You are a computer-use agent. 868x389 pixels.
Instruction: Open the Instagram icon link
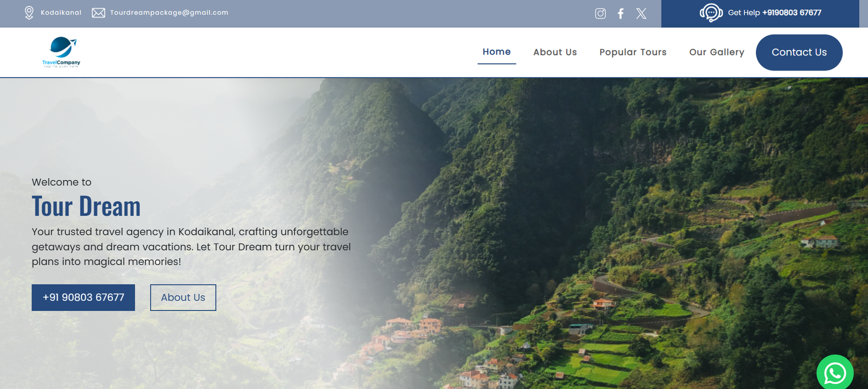tap(600, 14)
